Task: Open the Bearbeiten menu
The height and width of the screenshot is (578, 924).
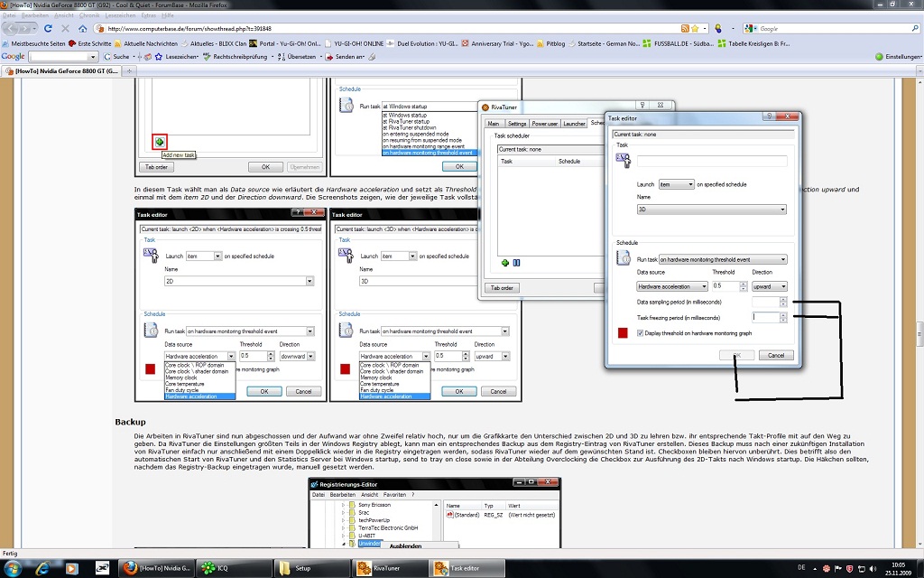Action: 35,15
